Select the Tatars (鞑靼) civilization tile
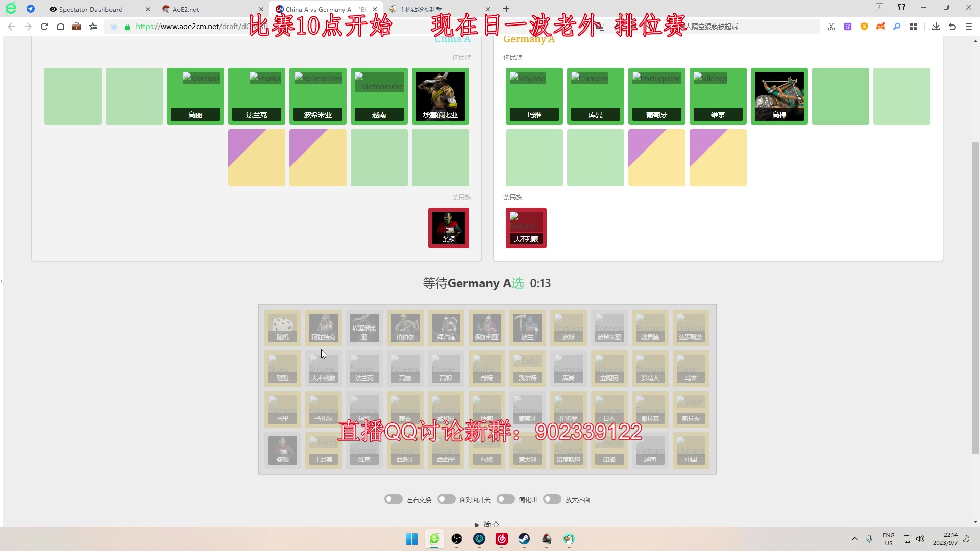Image resolution: width=980 pixels, height=551 pixels. 282,368
